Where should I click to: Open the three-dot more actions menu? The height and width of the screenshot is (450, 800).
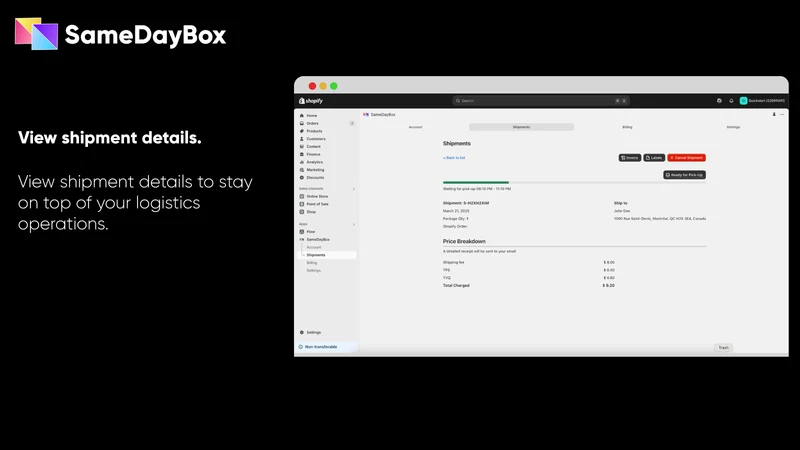pos(782,114)
